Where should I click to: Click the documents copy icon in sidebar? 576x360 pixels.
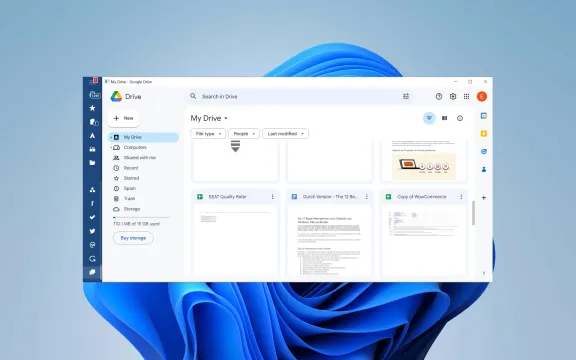point(94,122)
